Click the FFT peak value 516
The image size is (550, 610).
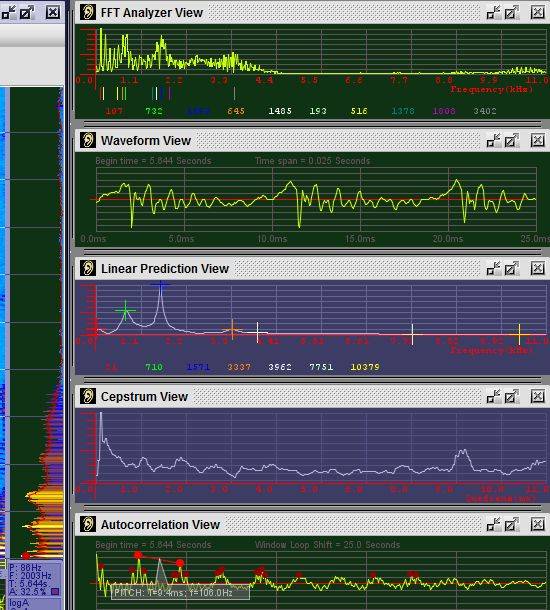click(359, 111)
